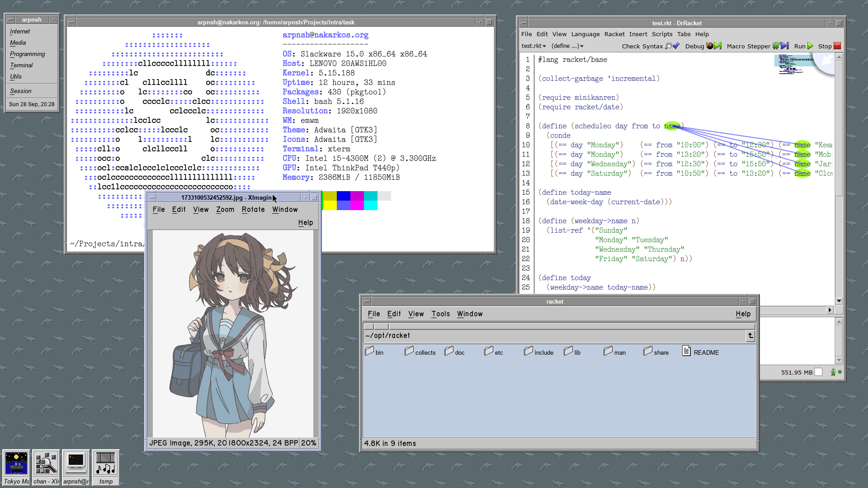Expand the Programming launcher category
The height and width of the screenshot is (488, 868).
tap(28, 54)
